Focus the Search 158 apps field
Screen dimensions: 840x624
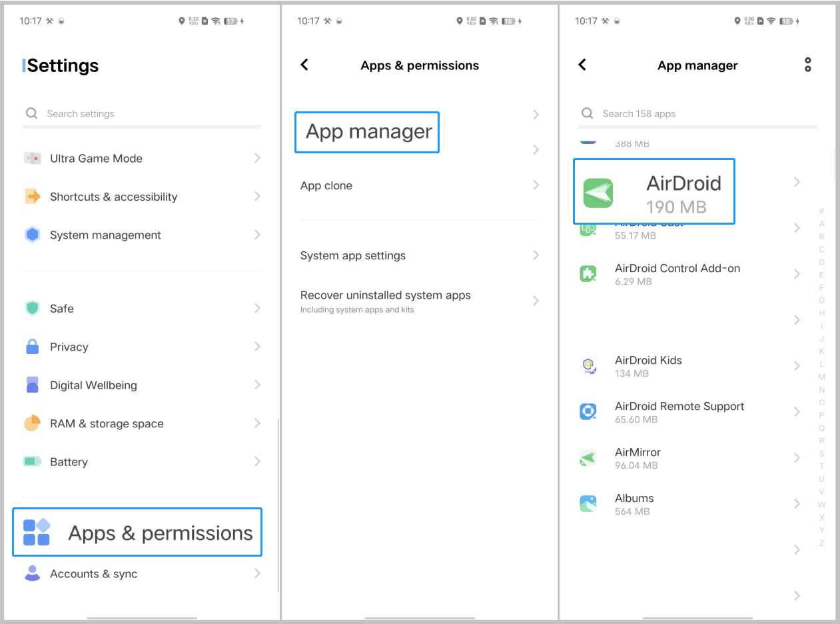(697, 113)
